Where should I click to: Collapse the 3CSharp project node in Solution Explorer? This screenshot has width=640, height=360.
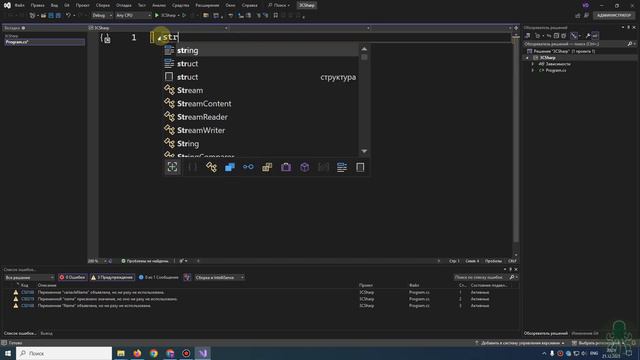527,58
